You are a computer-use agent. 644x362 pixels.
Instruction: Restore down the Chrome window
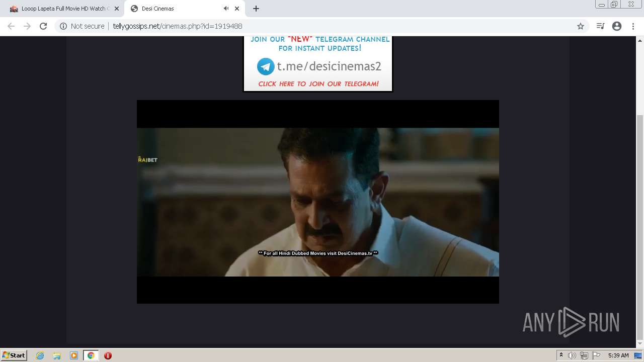pos(614,5)
